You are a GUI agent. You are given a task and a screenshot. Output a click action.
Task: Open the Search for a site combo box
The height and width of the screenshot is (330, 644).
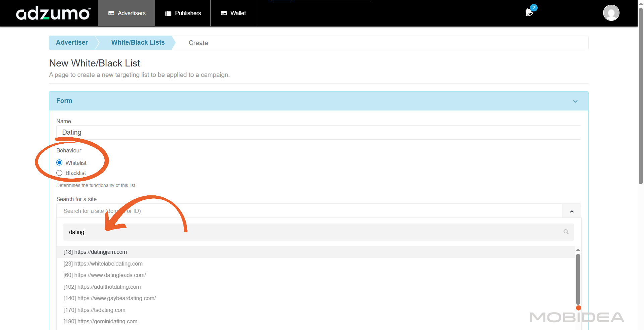point(309,211)
